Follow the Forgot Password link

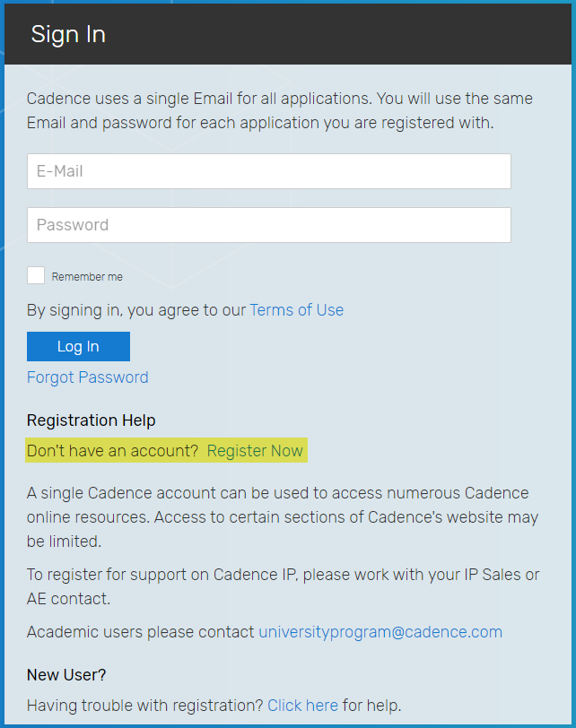click(x=88, y=377)
